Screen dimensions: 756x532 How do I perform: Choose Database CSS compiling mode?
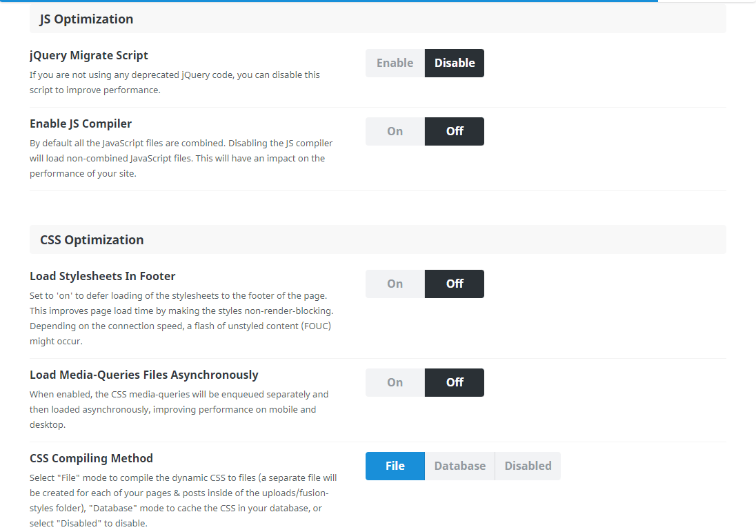pos(459,466)
